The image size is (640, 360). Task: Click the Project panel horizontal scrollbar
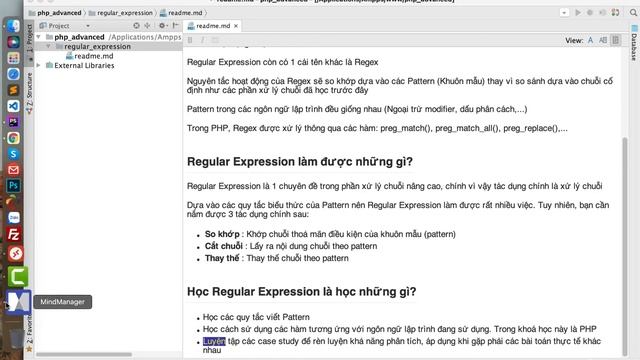(x=84, y=354)
